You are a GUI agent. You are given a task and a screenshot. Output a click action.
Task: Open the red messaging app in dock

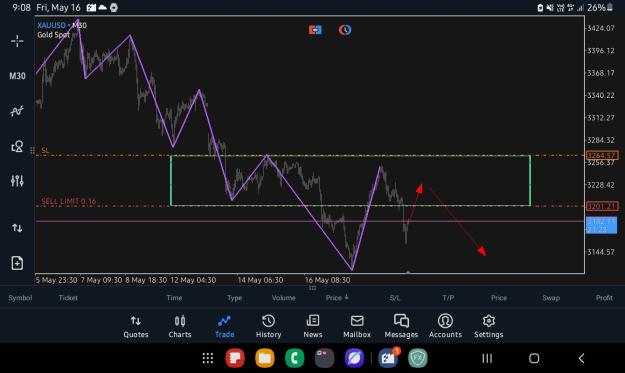235,358
